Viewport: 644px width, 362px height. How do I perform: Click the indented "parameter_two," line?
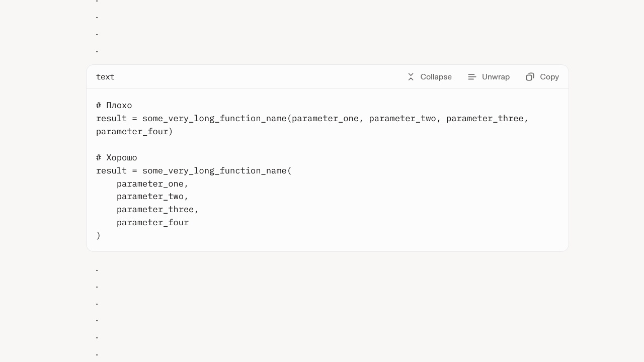tap(152, 197)
